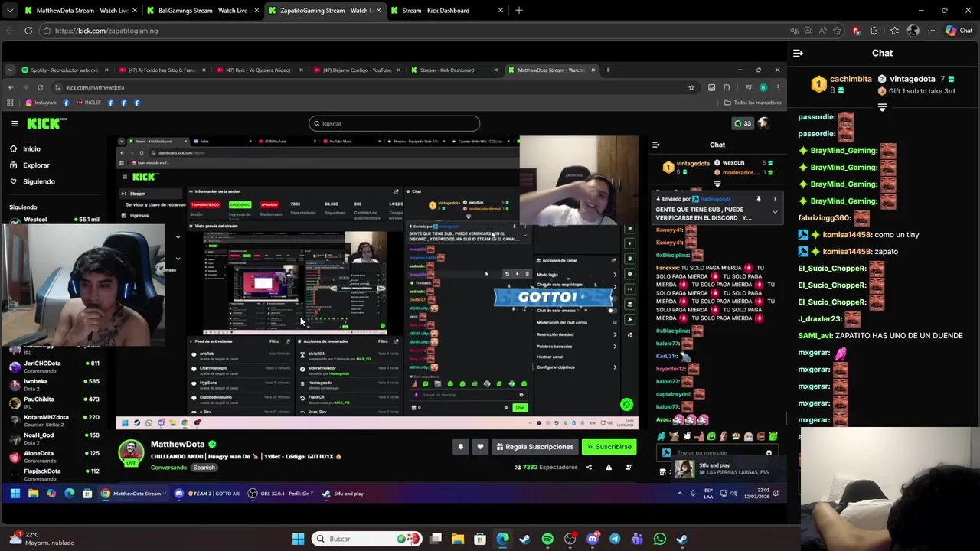Click the Spanish language tag
The width and height of the screenshot is (980, 551).
pyautogui.click(x=204, y=468)
